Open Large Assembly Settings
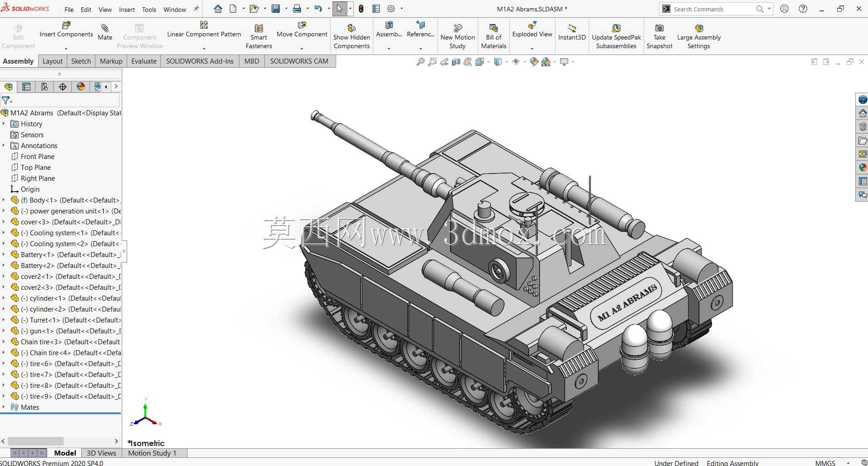 coord(699,36)
